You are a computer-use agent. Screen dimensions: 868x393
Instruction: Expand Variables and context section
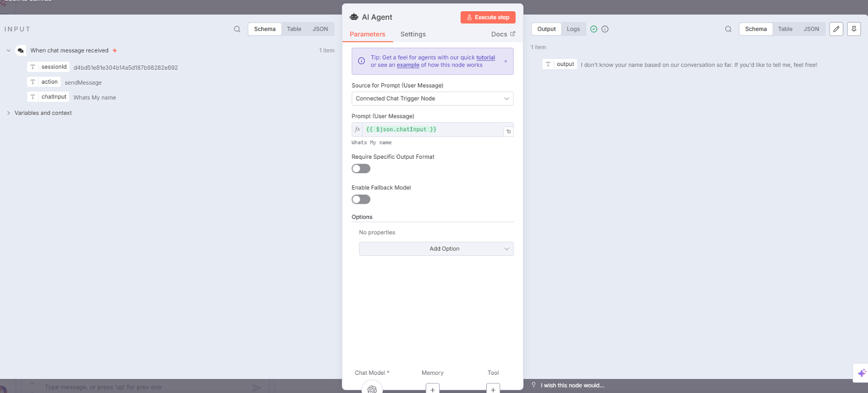point(9,113)
